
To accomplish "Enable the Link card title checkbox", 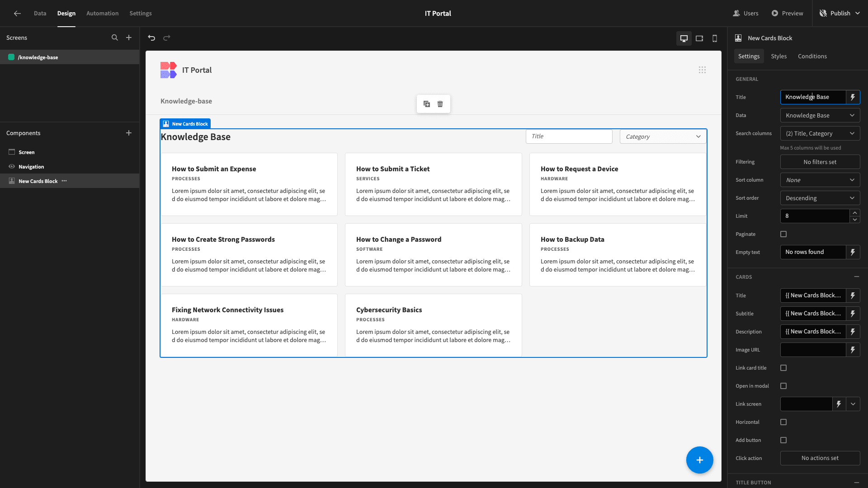I will pyautogui.click(x=783, y=368).
